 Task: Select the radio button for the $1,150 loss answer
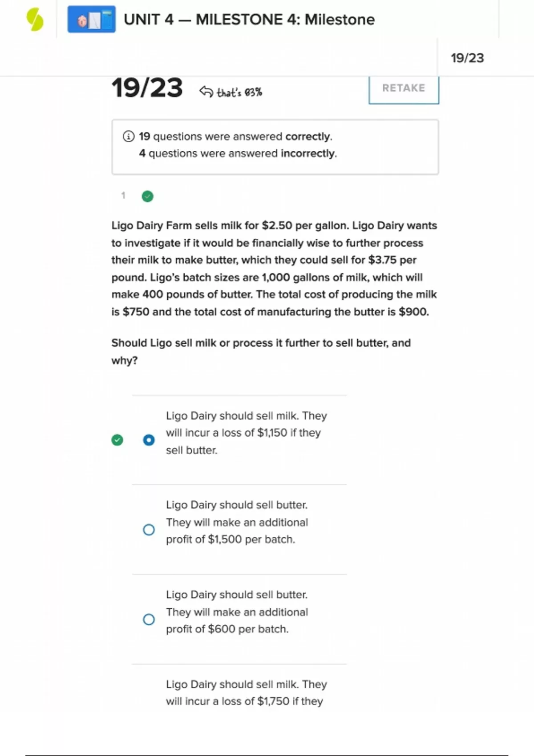[149, 440]
